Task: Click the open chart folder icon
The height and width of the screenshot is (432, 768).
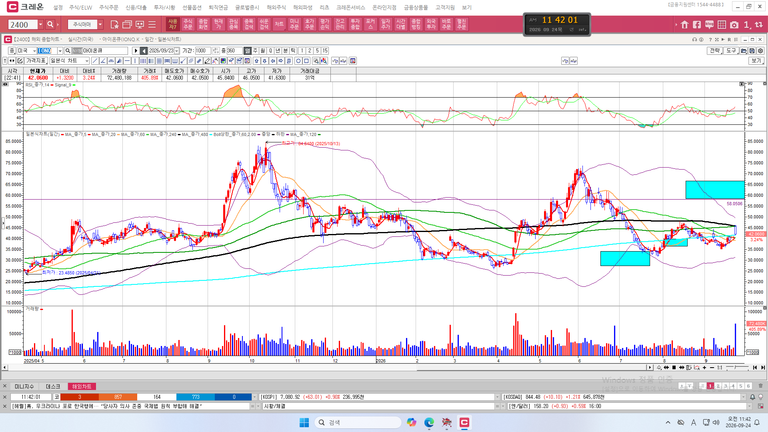Action: coord(744,50)
